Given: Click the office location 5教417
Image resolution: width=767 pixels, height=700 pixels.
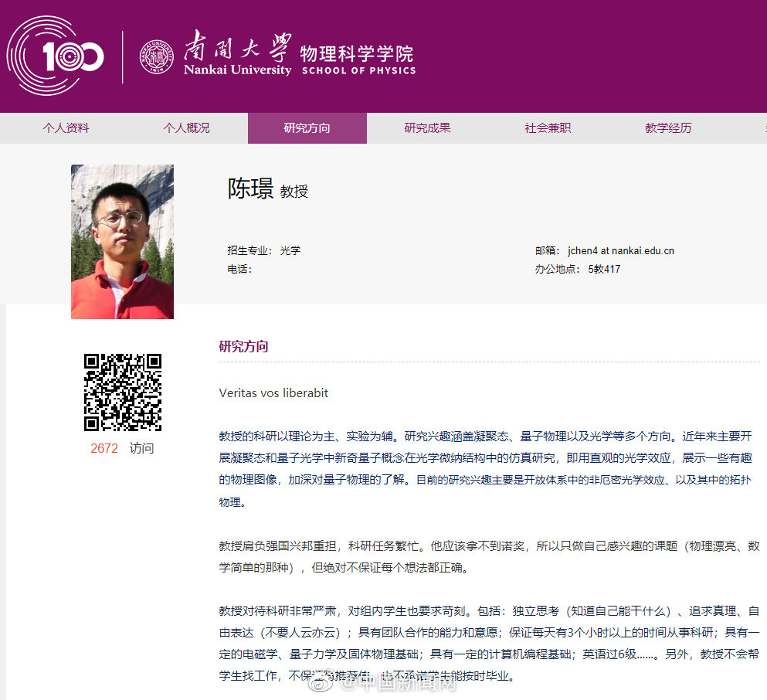Looking at the screenshot, I should click(x=604, y=269).
